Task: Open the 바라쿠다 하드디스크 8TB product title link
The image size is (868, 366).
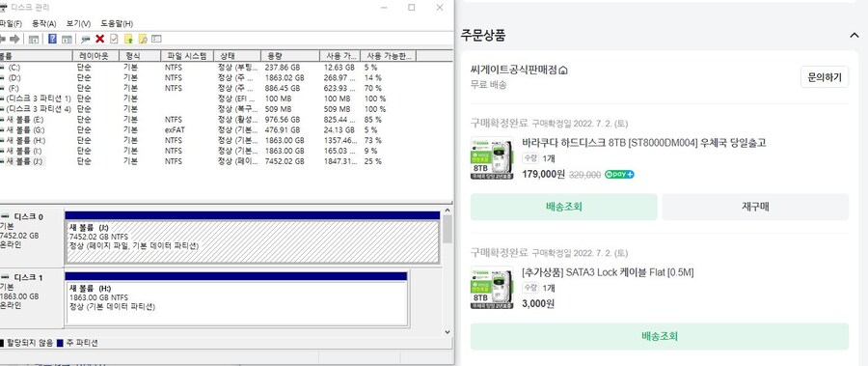Action: pos(644,143)
